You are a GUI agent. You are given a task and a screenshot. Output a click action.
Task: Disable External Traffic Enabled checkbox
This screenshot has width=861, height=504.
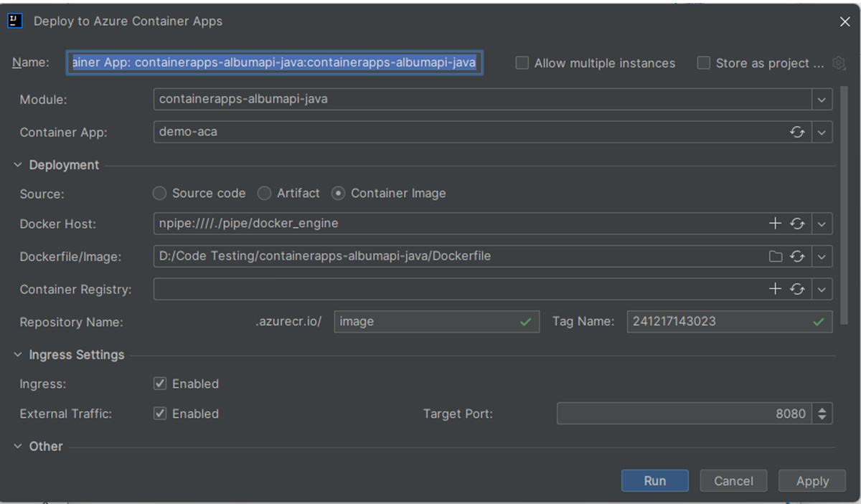point(160,414)
